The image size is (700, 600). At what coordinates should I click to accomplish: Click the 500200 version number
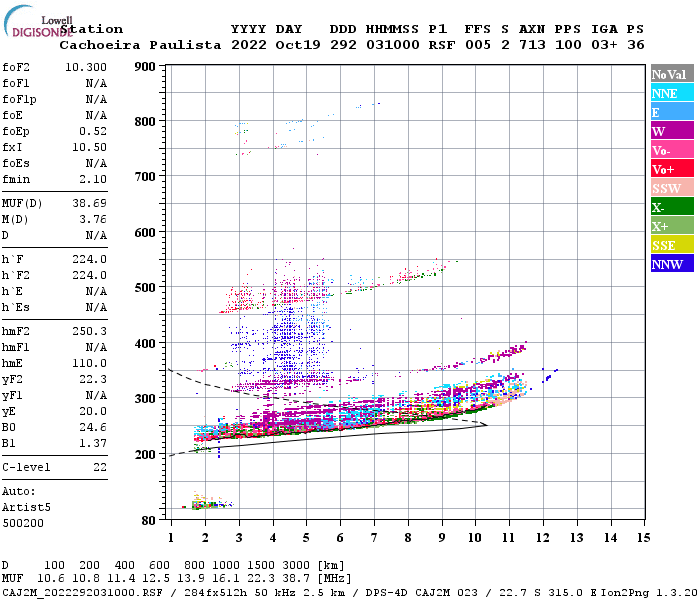pyautogui.click(x=23, y=523)
